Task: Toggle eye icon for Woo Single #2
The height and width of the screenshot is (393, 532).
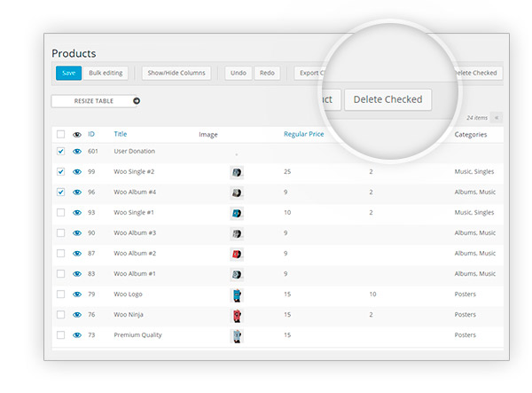Action: coord(77,172)
